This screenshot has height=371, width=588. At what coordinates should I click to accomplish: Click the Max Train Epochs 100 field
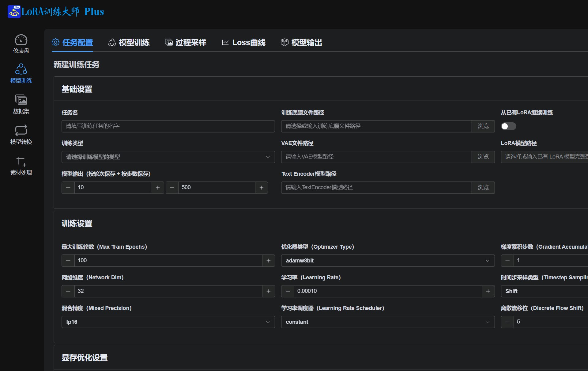pos(168,261)
